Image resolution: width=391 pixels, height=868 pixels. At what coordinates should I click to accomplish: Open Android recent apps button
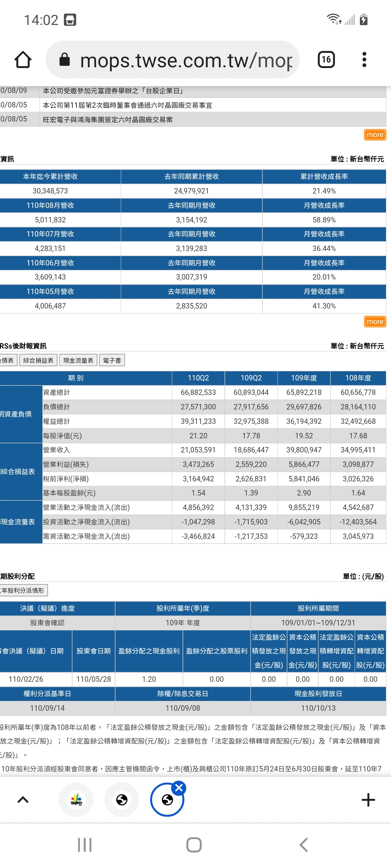click(85, 845)
